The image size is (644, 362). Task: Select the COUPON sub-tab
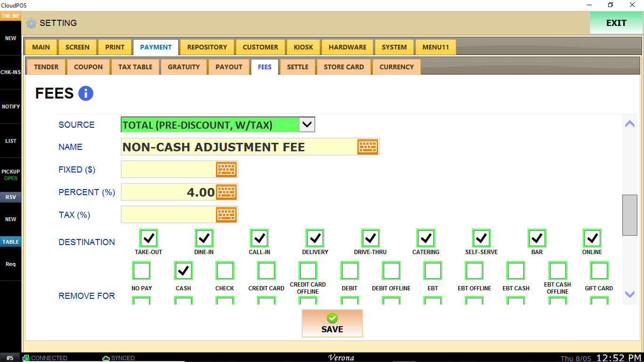click(x=88, y=67)
